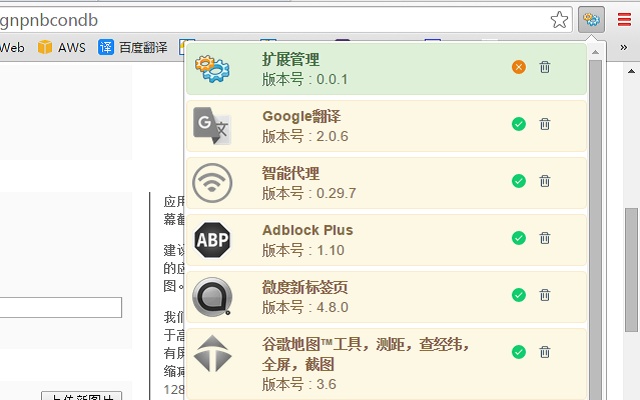The height and width of the screenshot is (400, 640).
Task: Click version text 版本号 : 0.0.1
Action: (304, 79)
